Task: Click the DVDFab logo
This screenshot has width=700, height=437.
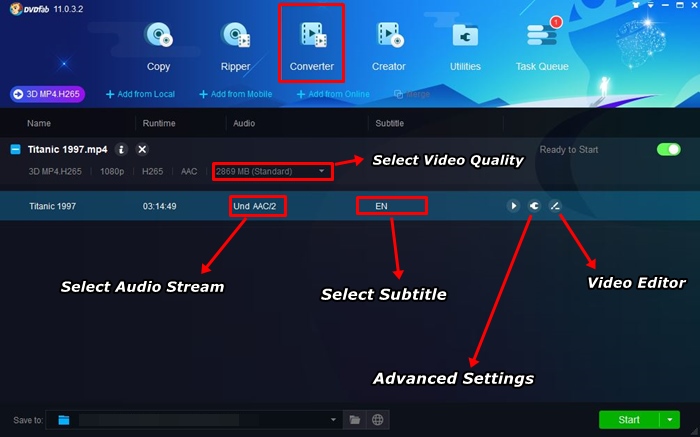Action: (29, 9)
